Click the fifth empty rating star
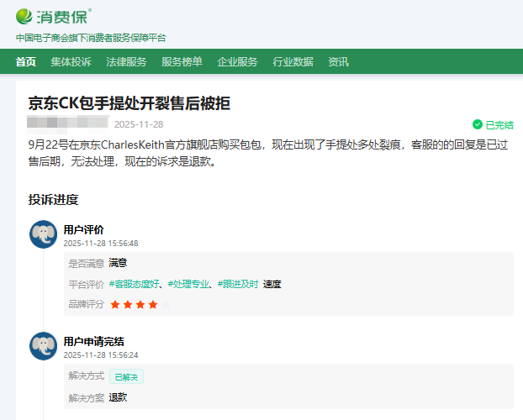The image size is (523, 420). point(166,304)
